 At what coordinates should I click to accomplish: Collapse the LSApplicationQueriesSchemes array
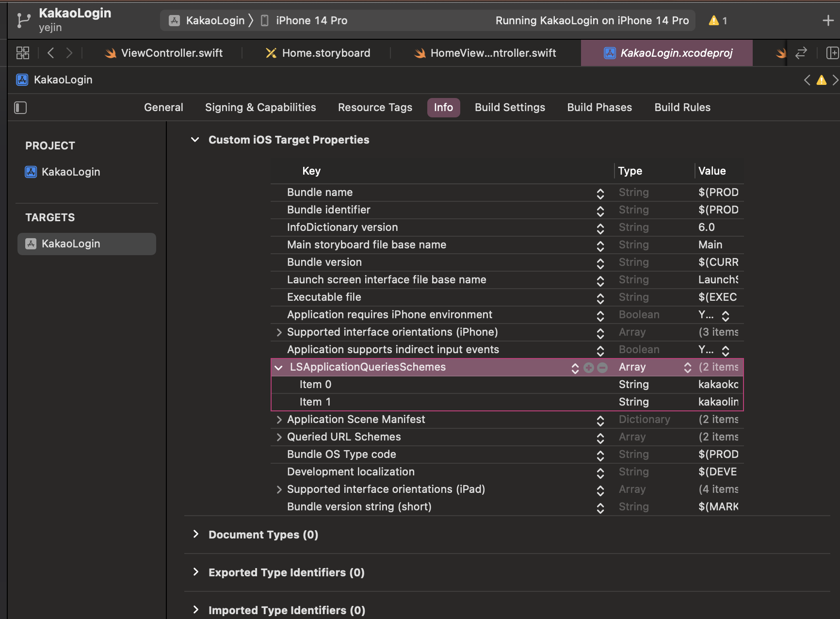point(278,367)
